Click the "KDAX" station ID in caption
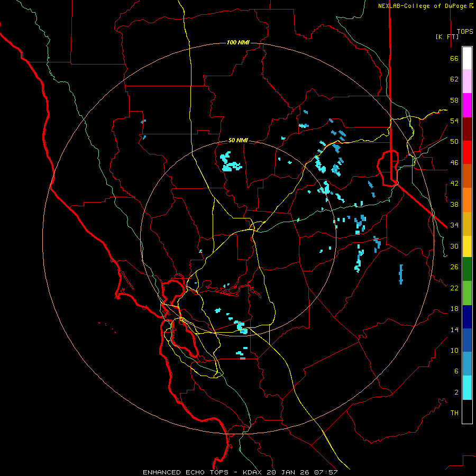This screenshot has width=476, height=476. click(253, 472)
